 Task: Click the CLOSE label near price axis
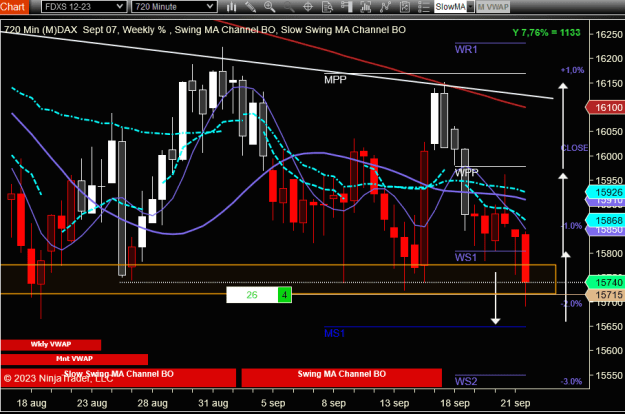(x=574, y=148)
